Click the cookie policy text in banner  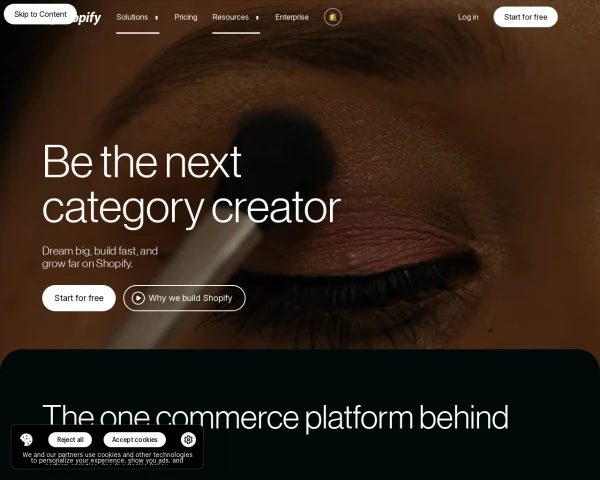click(x=107, y=458)
